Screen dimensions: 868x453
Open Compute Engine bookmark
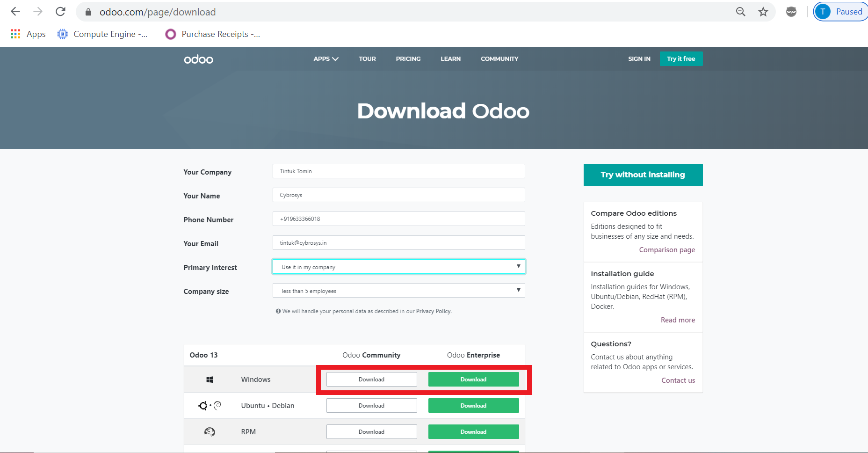[x=102, y=34]
